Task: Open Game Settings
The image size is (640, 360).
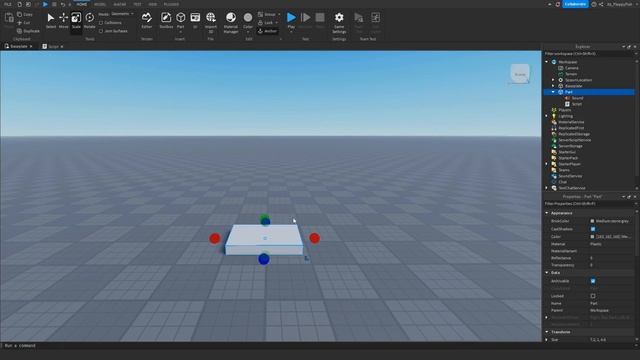Action: (339, 22)
